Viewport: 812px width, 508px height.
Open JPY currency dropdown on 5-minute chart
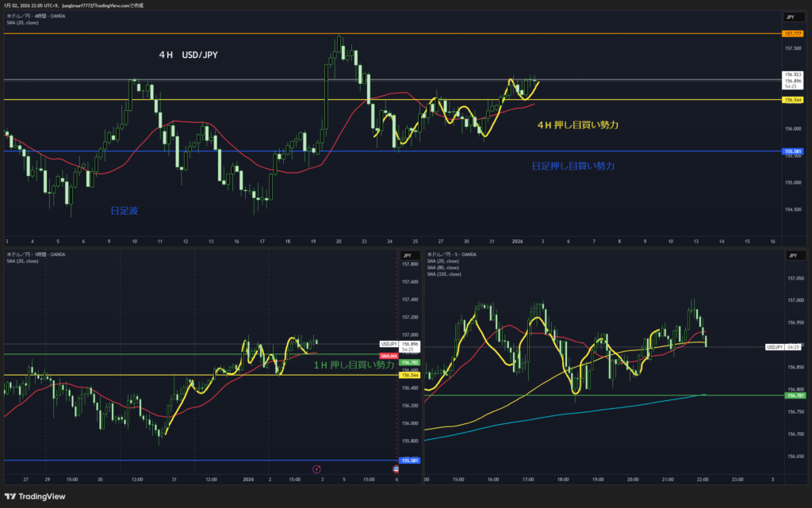(x=790, y=255)
